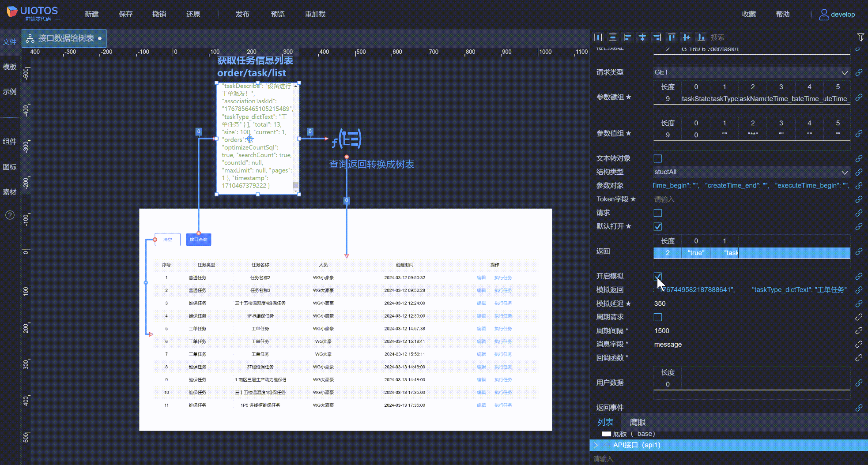Click the binding link icon for 参数键组
The height and width of the screenshot is (465, 868).
(859, 97)
